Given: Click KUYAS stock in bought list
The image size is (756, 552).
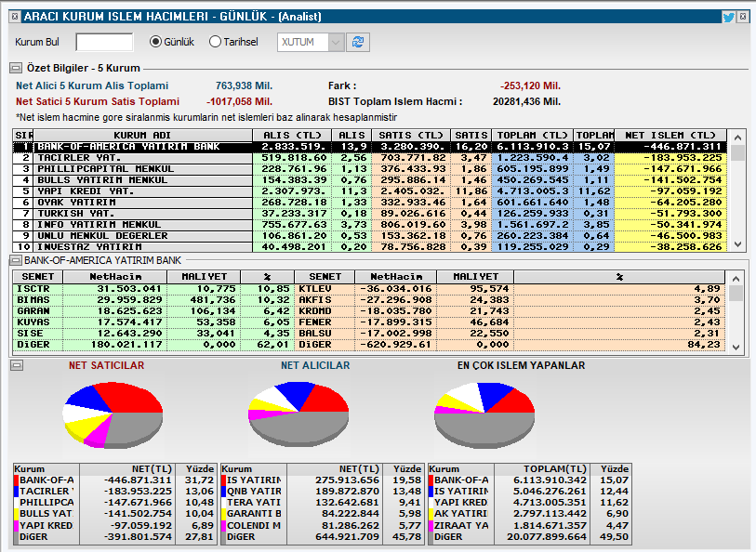Looking at the screenshot, I should click(33, 322).
